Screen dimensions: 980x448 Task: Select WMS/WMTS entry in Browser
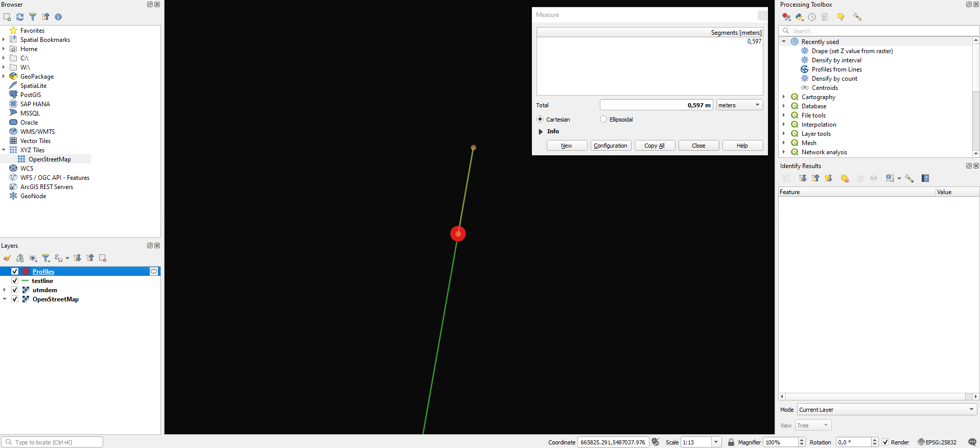(x=37, y=131)
